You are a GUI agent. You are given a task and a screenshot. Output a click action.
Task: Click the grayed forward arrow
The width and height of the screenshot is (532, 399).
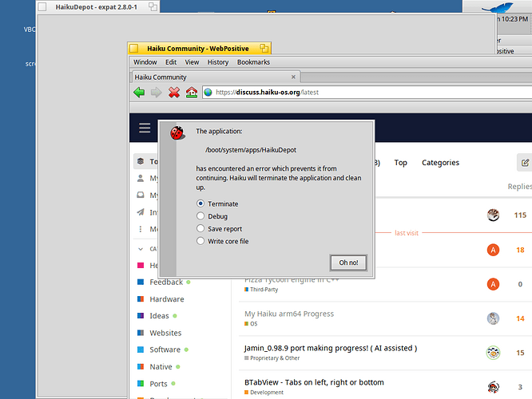[x=156, y=93]
